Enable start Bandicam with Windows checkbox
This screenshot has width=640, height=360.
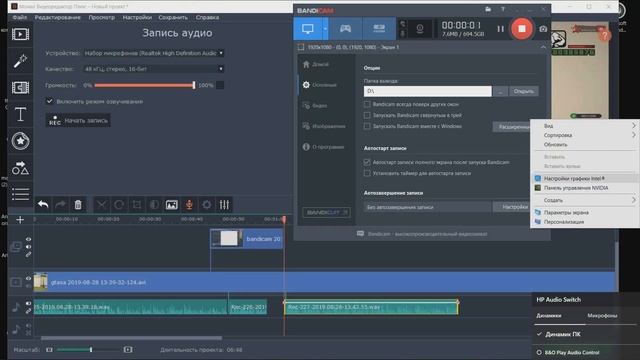(x=367, y=127)
